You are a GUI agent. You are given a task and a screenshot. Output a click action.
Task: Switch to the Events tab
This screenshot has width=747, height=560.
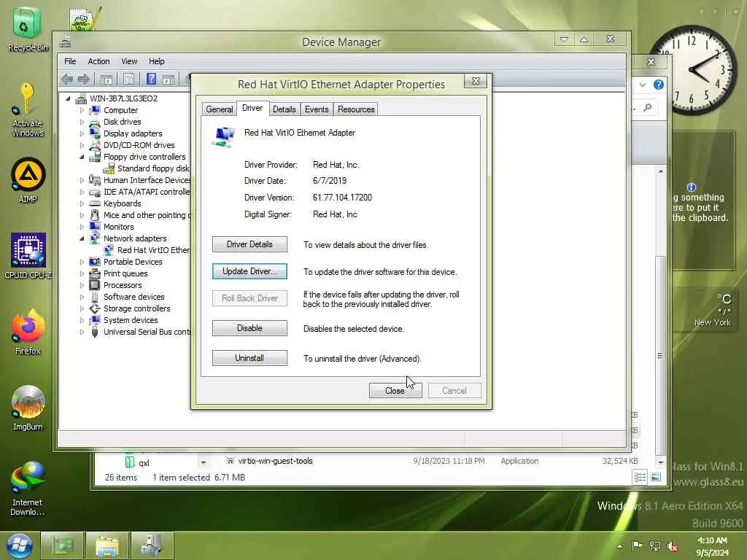click(317, 109)
